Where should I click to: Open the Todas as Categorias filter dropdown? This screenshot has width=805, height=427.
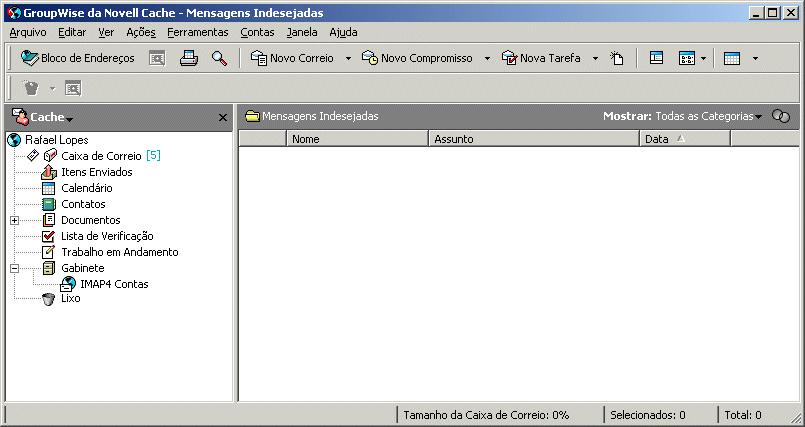click(x=708, y=117)
